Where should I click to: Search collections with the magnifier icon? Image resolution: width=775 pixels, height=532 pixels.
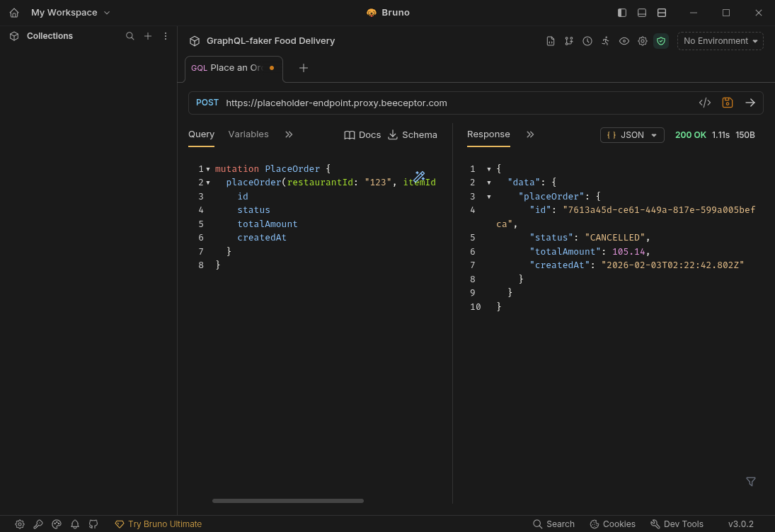[130, 36]
